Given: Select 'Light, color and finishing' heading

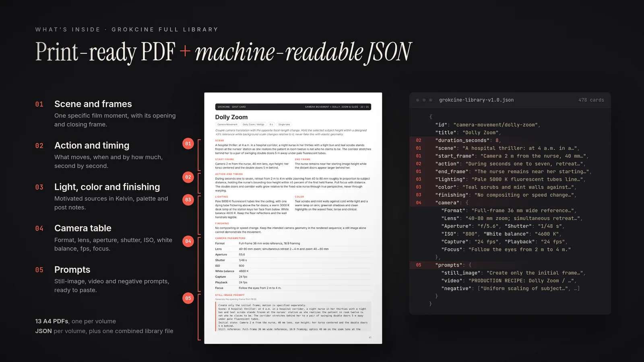Looking at the screenshot, I should click(x=107, y=187).
